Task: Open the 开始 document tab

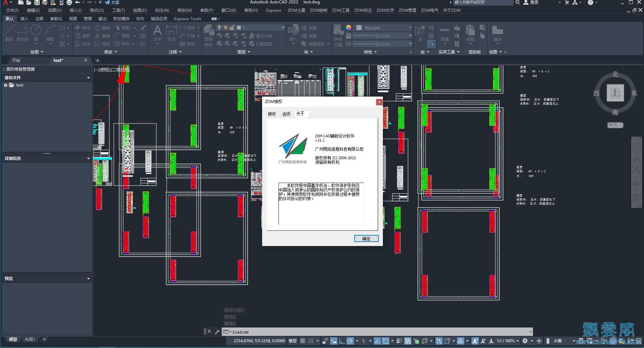Action: (16, 60)
